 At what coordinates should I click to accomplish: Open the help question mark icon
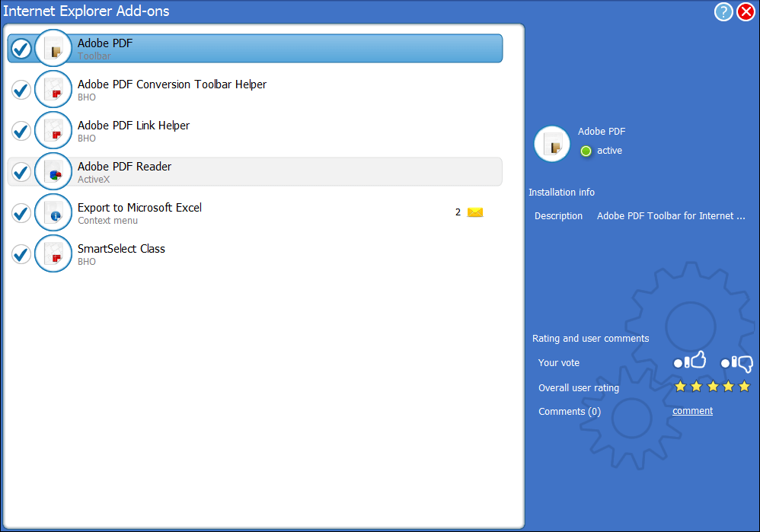pyautogui.click(x=723, y=11)
